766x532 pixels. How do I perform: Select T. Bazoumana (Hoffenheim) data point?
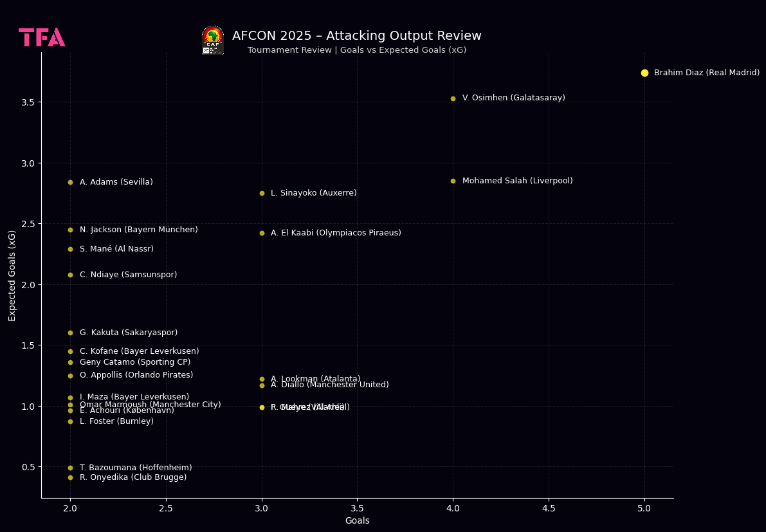click(70, 468)
